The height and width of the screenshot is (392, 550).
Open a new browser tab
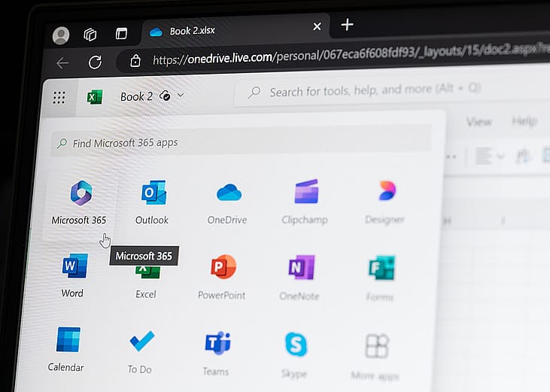[x=348, y=25]
